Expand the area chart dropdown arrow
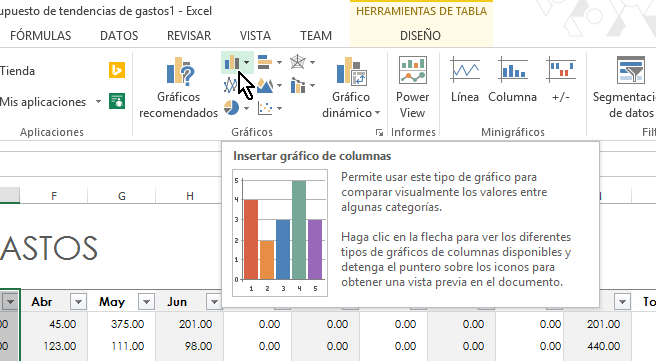This screenshot has height=361, width=656. [279, 86]
